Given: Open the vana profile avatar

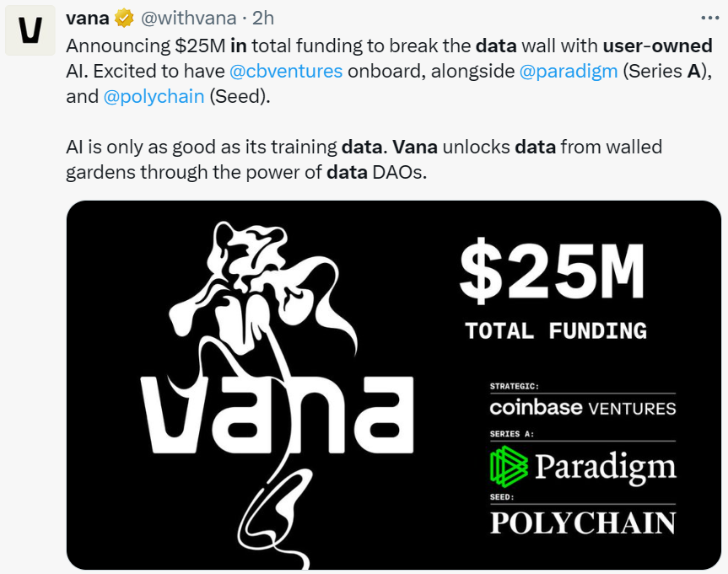Looking at the screenshot, I should coord(30,30).
